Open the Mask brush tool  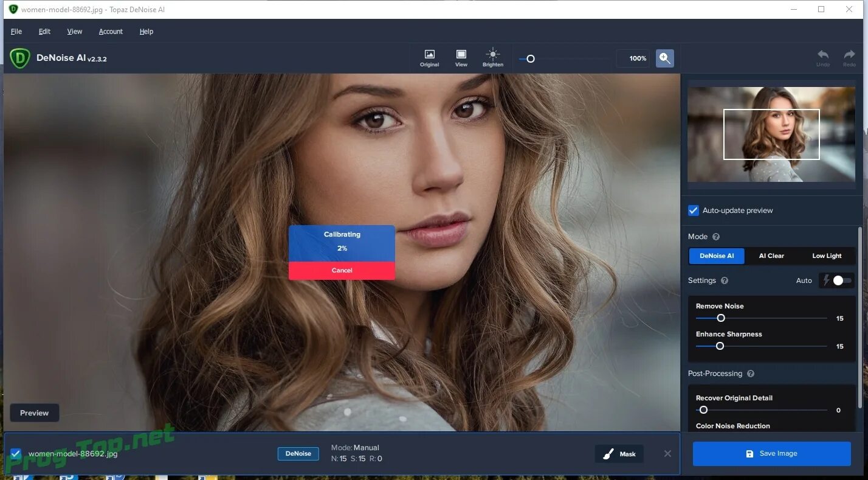click(x=619, y=454)
